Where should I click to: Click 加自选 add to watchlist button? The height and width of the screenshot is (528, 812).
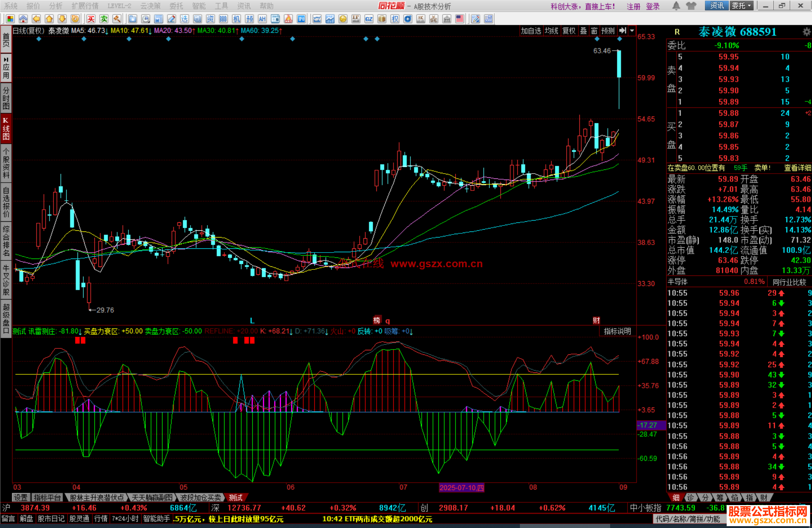(x=531, y=31)
